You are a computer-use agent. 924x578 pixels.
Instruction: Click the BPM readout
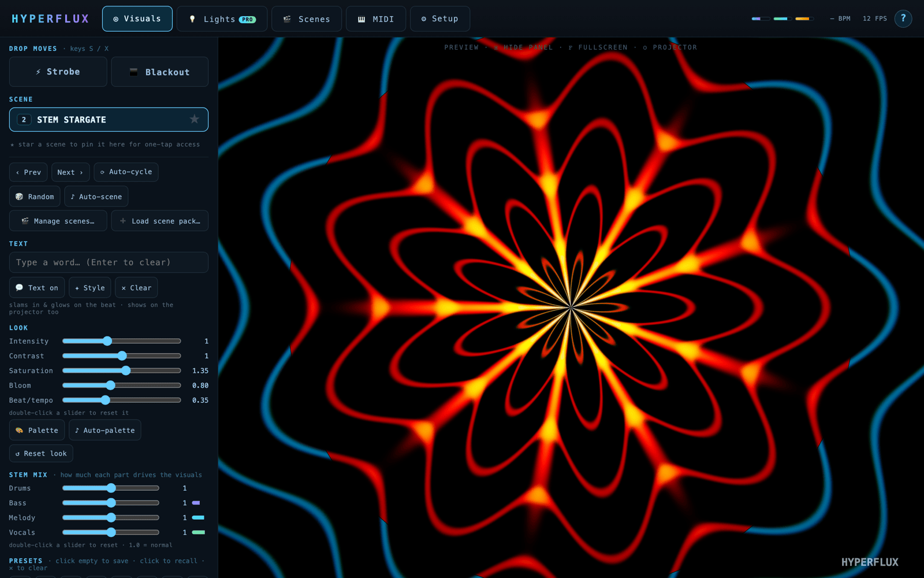[x=840, y=18]
